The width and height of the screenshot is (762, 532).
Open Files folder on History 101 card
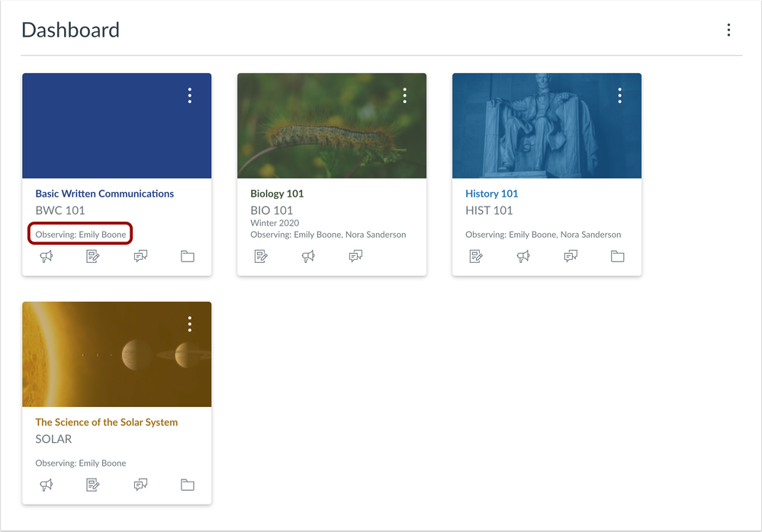[x=618, y=257]
